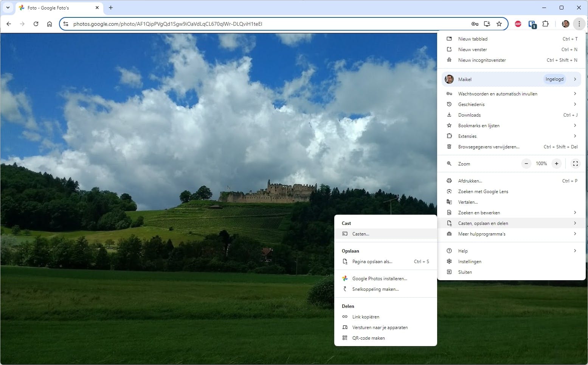
Task: Expand the Help submenu
Action: point(511,251)
